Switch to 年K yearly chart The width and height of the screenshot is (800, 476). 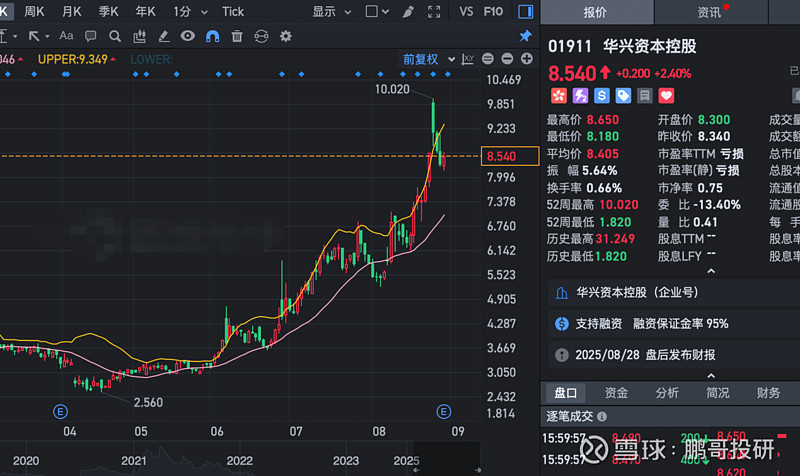[145, 11]
